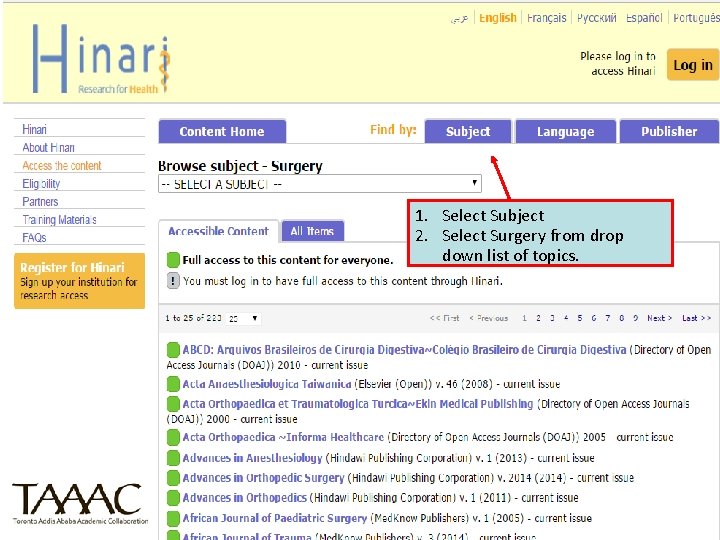
Task: Switch language to Arabic
Action: click(459, 18)
